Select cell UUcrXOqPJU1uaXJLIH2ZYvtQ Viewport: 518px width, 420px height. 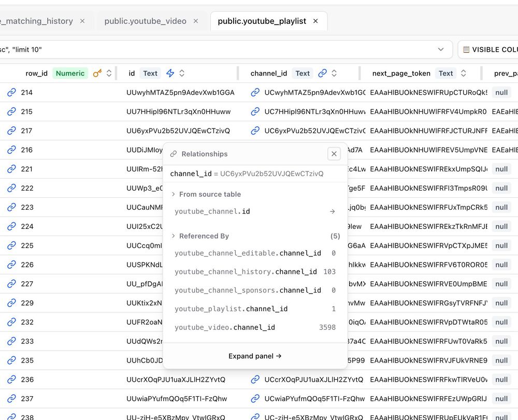pyautogui.click(x=176, y=380)
